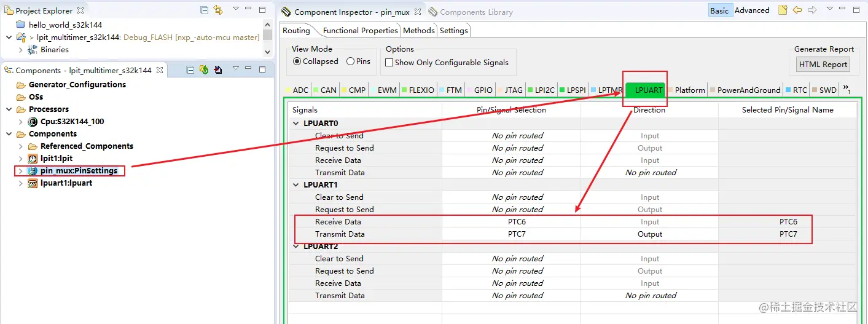Collapse the LPUART0 signal group
The image size is (868, 324).
click(x=296, y=124)
